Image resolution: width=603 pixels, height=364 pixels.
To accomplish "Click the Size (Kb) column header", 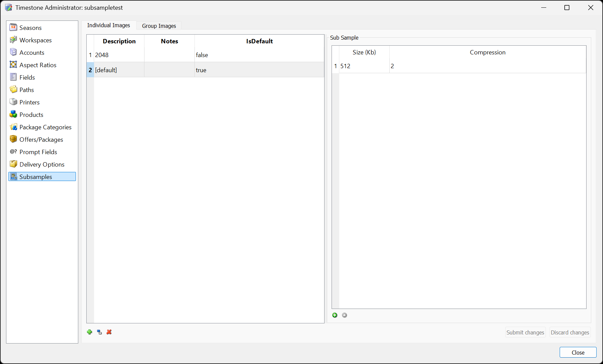I will coord(364,52).
